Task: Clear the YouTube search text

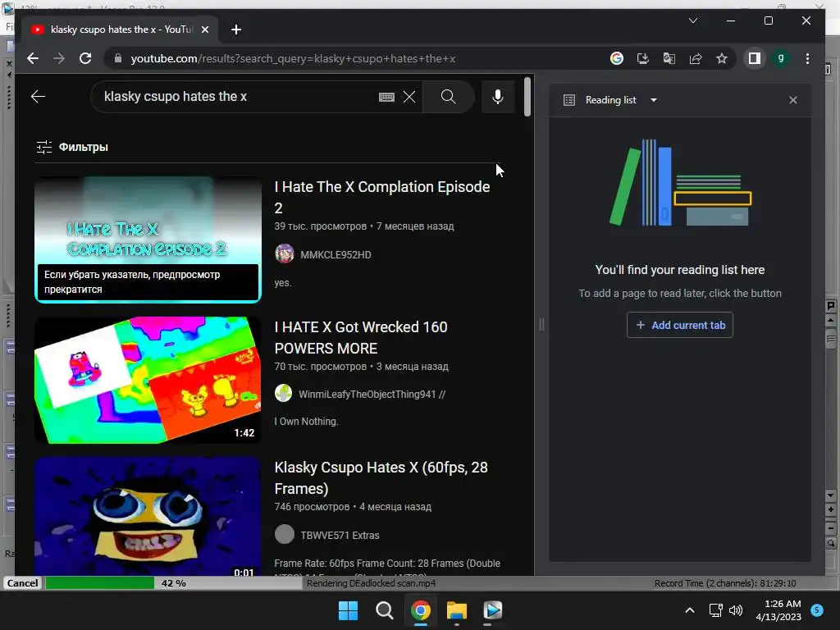Action: (409, 97)
